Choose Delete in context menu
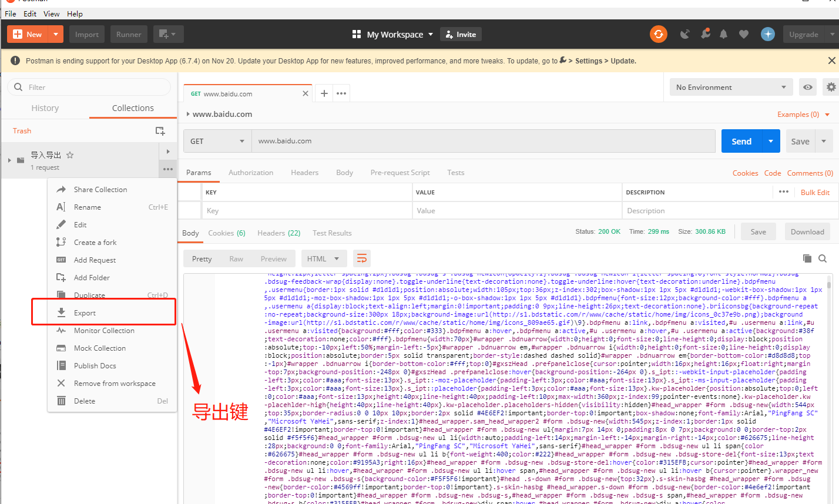Viewport: 839px width, 504px height. pyautogui.click(x=112, y=401)
